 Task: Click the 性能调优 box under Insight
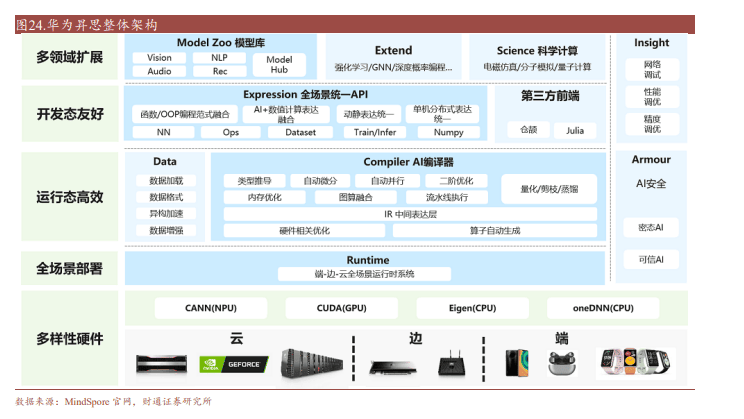[x=652, y=97]
